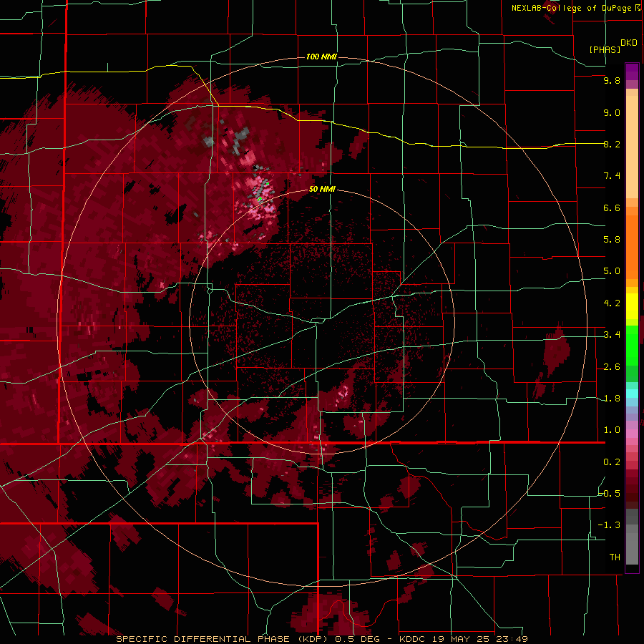This screenshot has width=644, height=644.
Task: Click the 2.6 scale value
Action: coord(612,367)
